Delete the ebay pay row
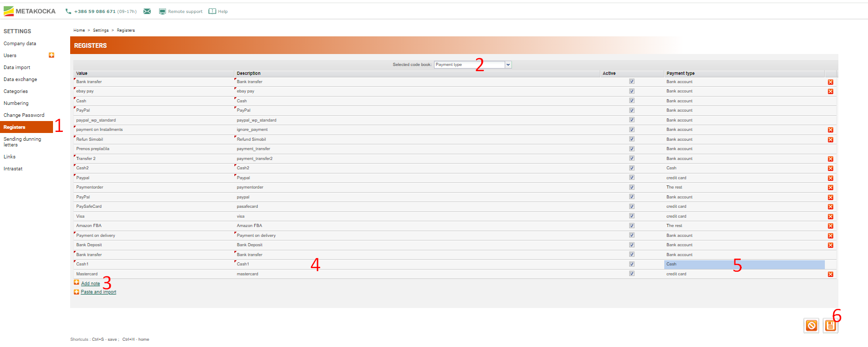The image size is (868, 347). (x=830, y=91)
